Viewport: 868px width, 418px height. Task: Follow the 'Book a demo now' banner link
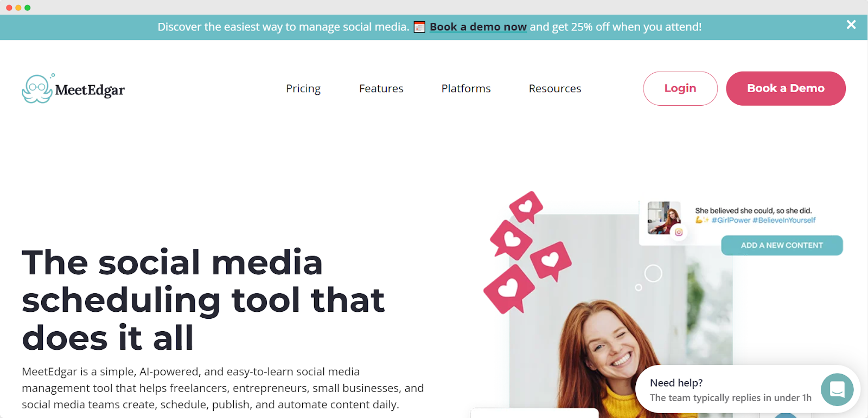(x=478, y=27)
